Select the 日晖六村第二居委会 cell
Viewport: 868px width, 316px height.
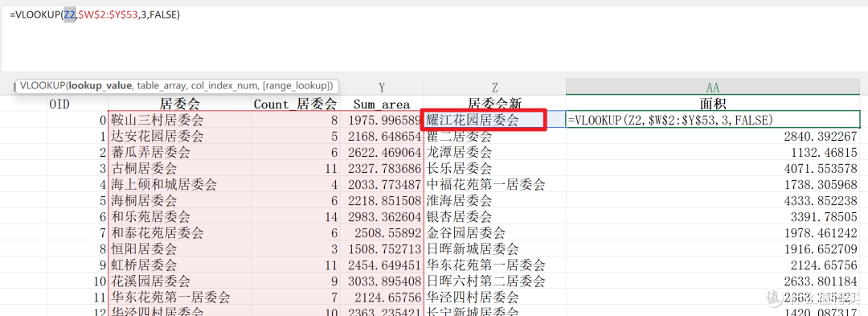pyautogui.click(x=495, y=281)
